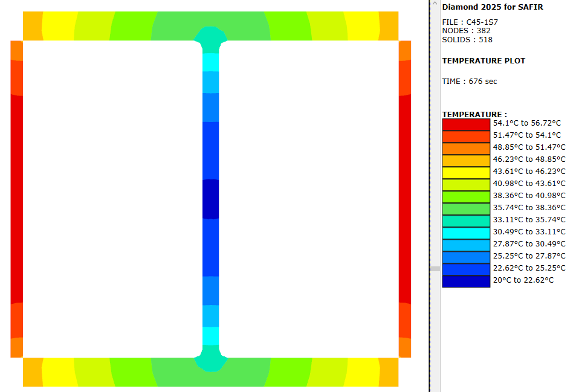576x392 pixels.
Task: Click the 40.98°C to 43.61°C legend color
Action: tap(465, 185)
